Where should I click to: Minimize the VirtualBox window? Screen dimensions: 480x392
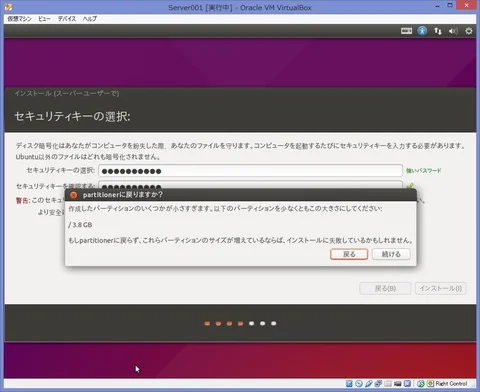(438, 6)
